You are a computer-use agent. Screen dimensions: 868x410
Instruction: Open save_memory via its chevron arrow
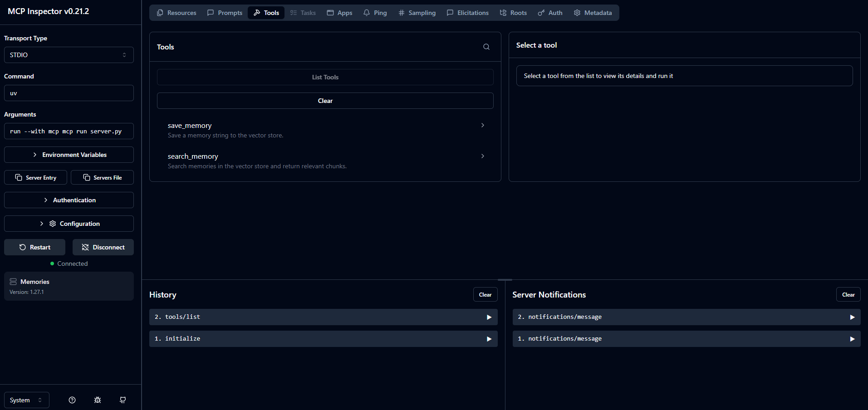pyautogui.click(x=483, y=125)
